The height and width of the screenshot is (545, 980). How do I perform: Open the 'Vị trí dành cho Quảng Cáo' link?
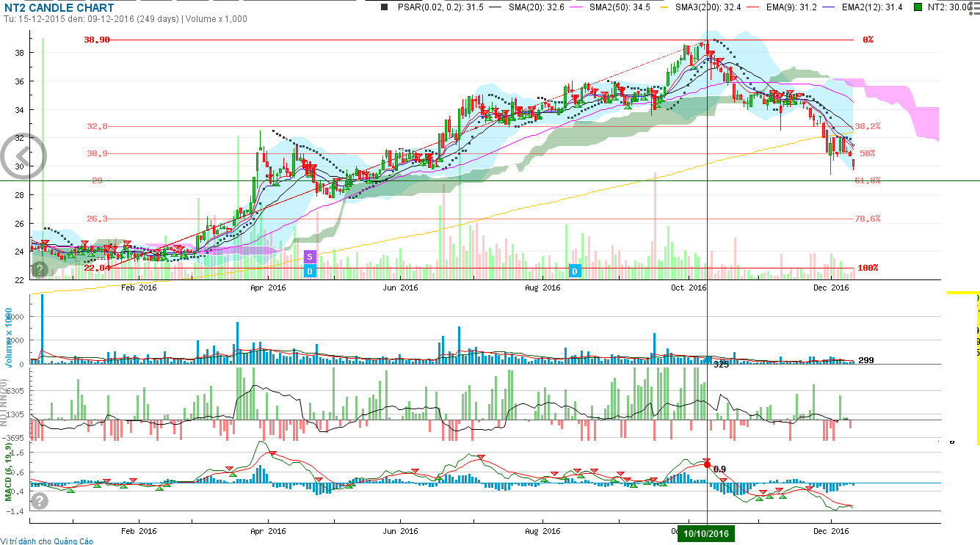click(47, 541)
